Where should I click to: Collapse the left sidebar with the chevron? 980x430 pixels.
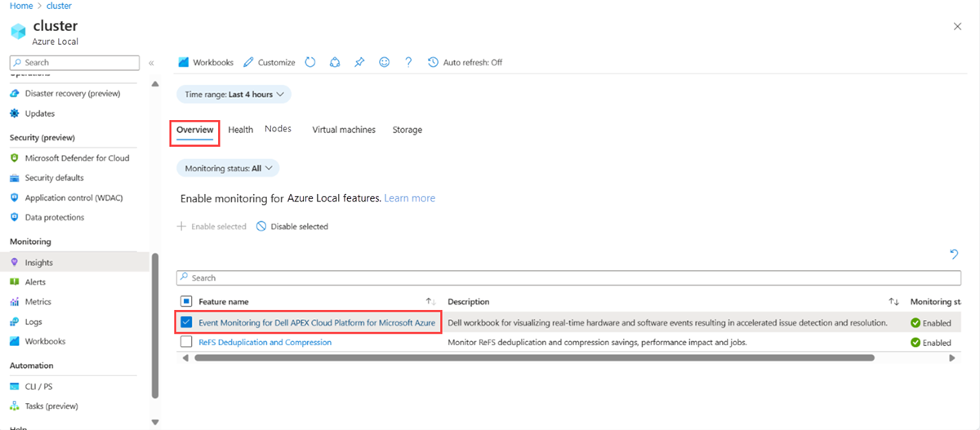(x=151, y=63)
